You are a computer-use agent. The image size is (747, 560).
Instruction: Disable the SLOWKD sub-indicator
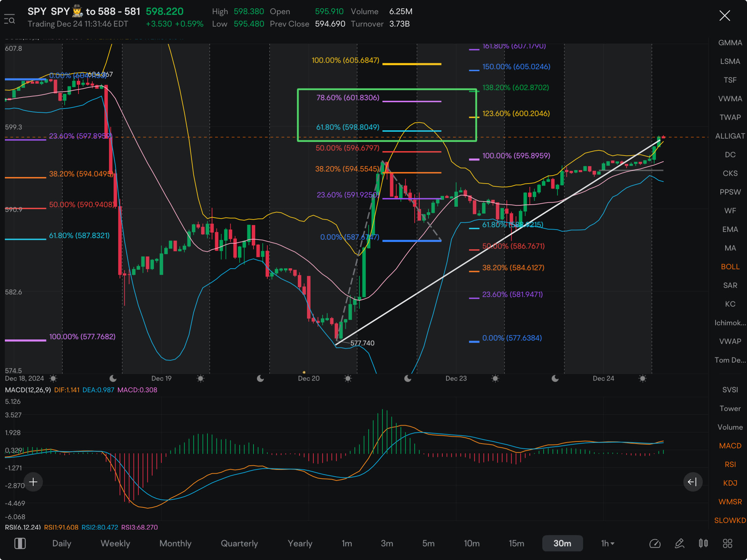[x=730, y=520]
